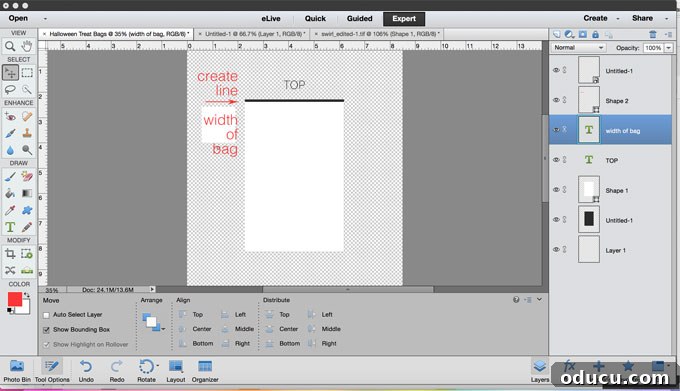
Task: Click the lock all pixels padlock icon
Action: (x=595, y=34)
